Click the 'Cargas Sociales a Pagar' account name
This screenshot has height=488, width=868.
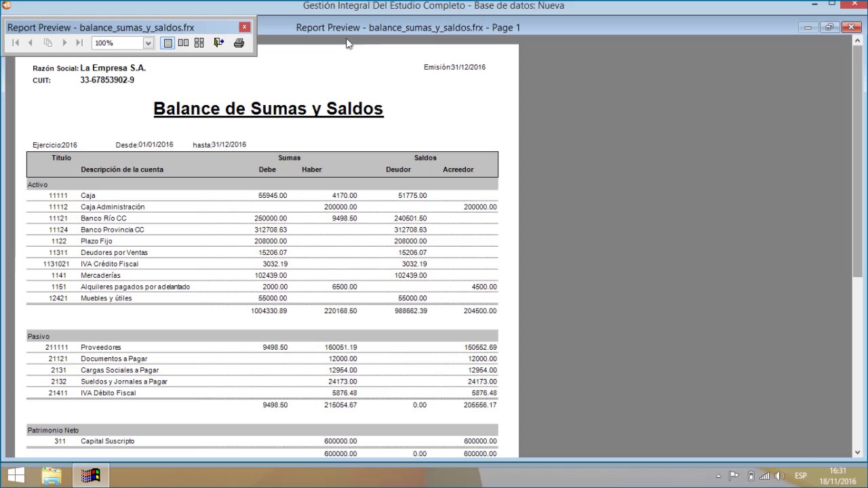pos(119,370)
